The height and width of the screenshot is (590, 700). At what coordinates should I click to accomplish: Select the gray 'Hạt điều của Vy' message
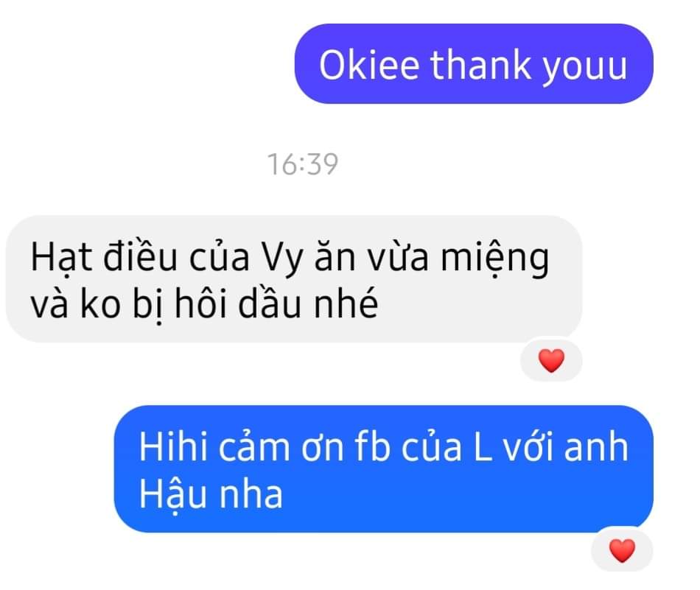click(x=294, y=279)
